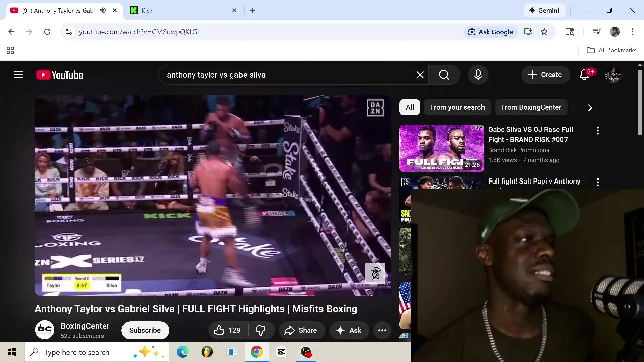
Task: Dislike the video
Action: click(261, 330)
